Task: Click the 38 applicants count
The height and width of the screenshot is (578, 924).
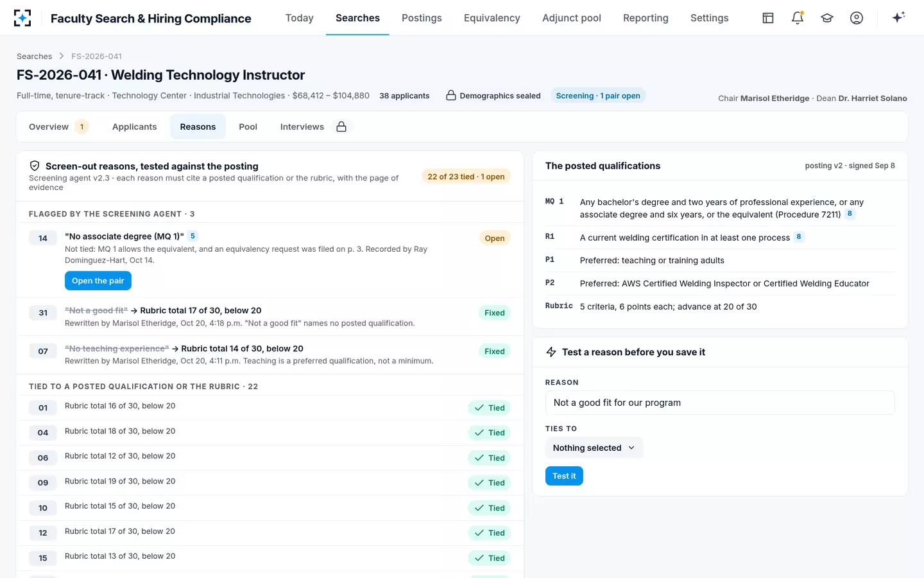Action: 404,96
